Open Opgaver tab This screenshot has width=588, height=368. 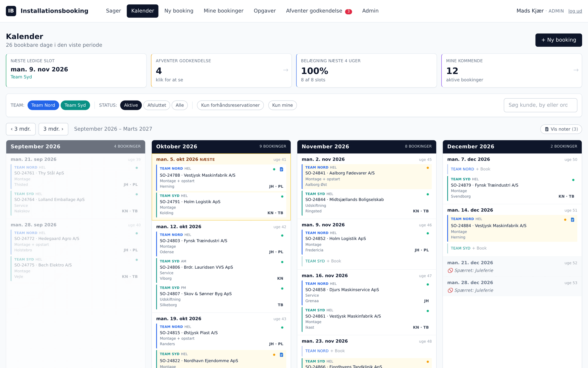[265, 11]
